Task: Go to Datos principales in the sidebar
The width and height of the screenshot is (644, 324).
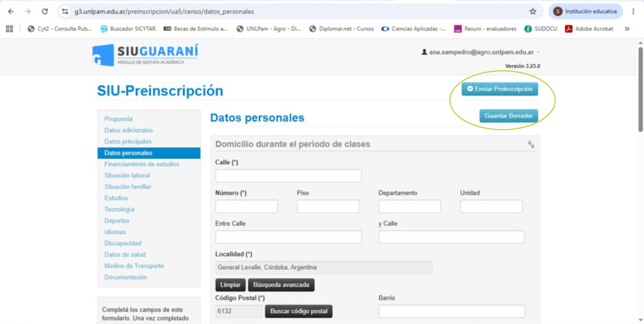Action: coord(128,142)
